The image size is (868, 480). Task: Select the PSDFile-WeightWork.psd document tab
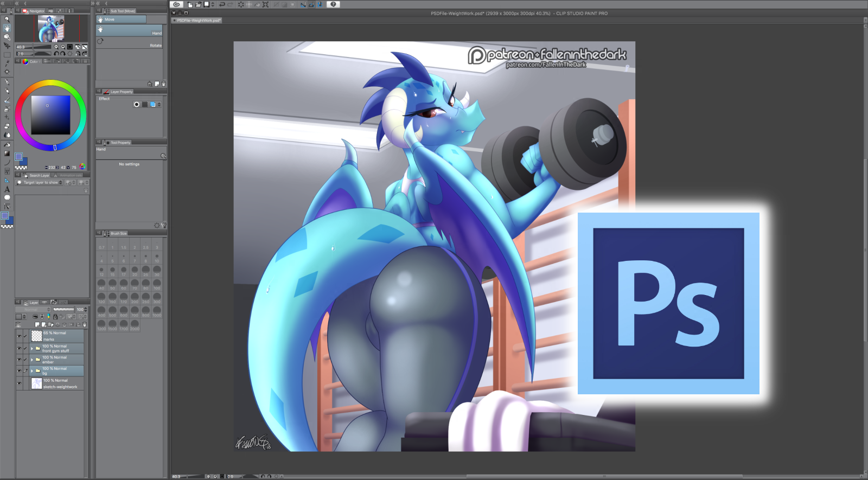point(197,21)
